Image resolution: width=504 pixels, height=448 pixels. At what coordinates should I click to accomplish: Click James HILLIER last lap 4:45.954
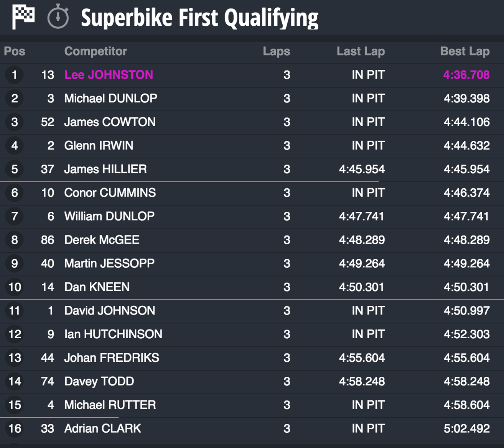point(362,169)
